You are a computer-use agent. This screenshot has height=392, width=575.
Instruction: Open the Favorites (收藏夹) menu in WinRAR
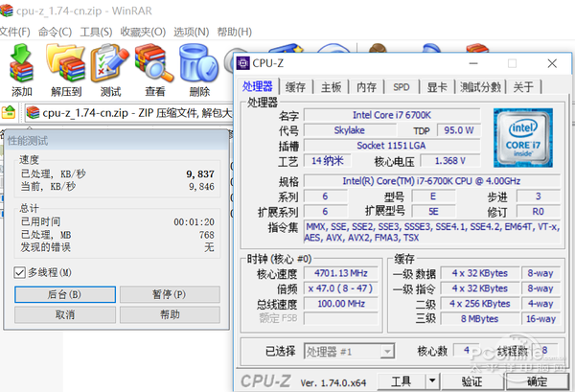click(x=143, y=32)
